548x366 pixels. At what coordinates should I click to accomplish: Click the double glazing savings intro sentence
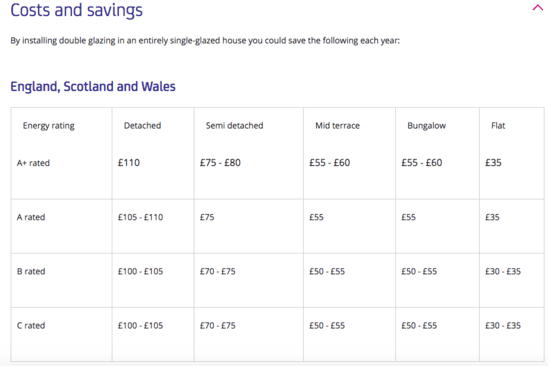[205, 41]
